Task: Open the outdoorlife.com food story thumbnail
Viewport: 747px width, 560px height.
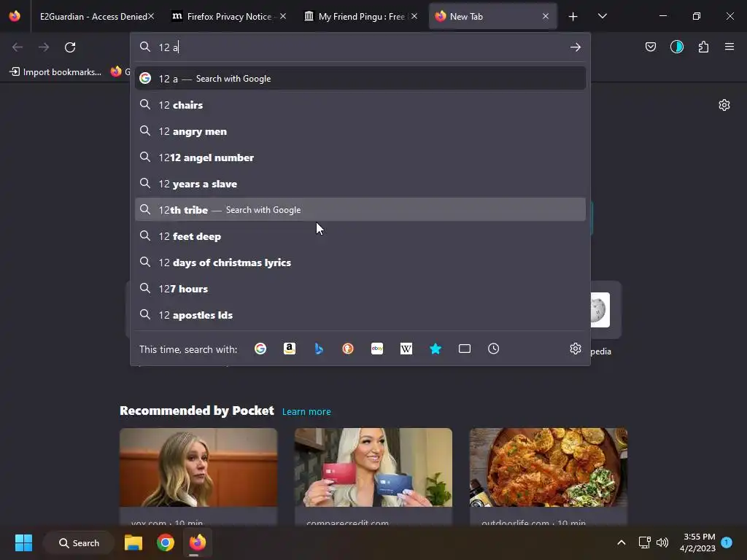Action: click(549, 467)
